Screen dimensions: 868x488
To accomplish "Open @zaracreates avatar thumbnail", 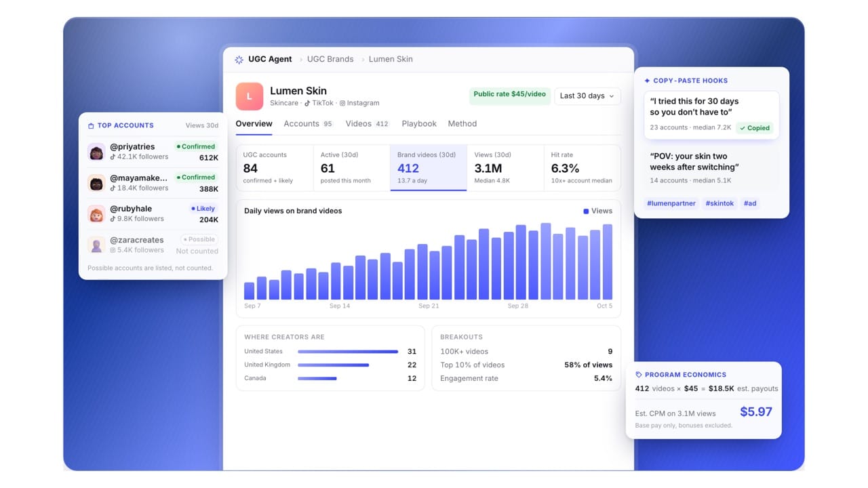I will (x=96, y=245).
